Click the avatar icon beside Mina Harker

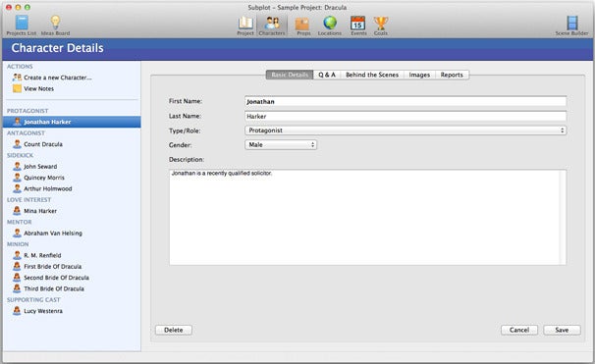tap(17, 210)
